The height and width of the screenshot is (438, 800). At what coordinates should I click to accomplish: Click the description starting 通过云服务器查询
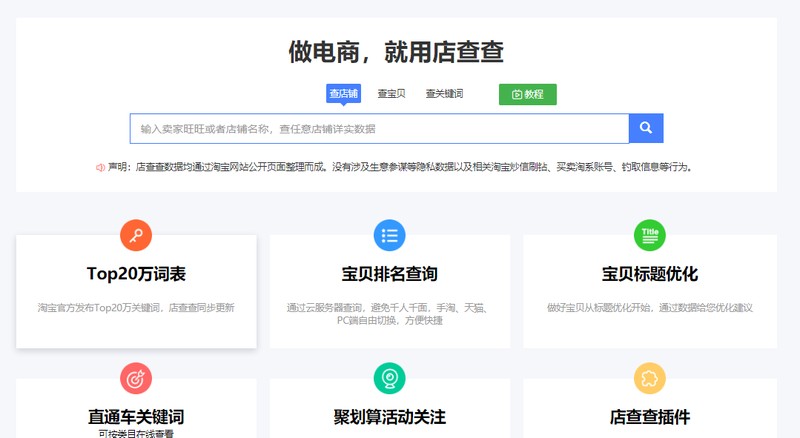click(x=389, y=314)
